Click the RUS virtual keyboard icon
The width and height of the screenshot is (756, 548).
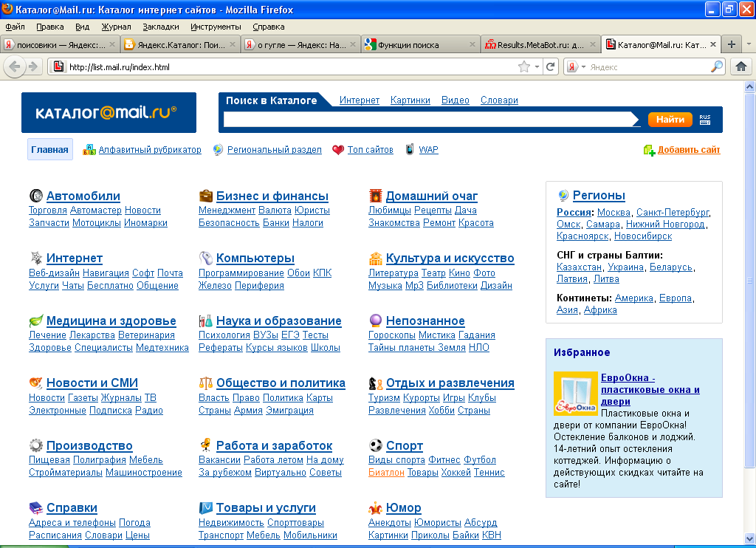pyautogui.click(x=705, y=120)
